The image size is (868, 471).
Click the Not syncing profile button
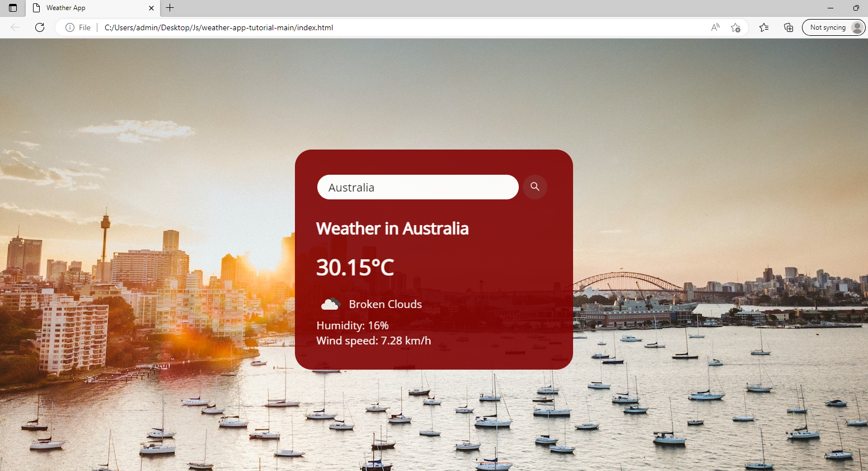coord(833,27)
